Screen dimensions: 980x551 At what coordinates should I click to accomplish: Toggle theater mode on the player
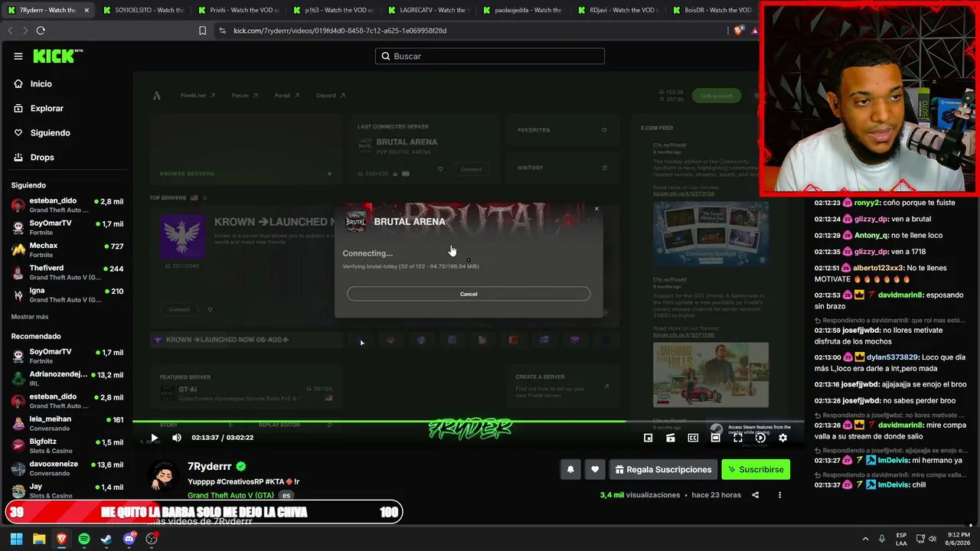715,438
